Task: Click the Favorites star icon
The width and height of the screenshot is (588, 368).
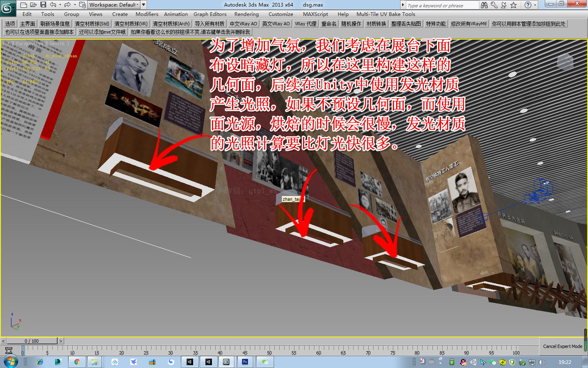Action: coord(514,5)
